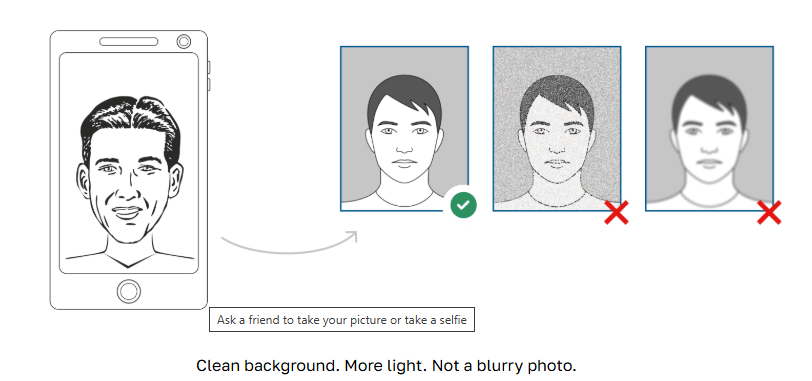Image resolution: width=812 pixels, height=381 pixels.
Task: Click the green checkmark badge
Action: click(x=463, y=205)
